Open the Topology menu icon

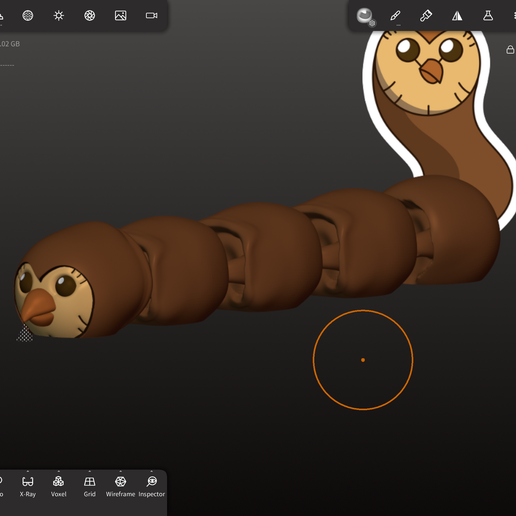point(28,16)
